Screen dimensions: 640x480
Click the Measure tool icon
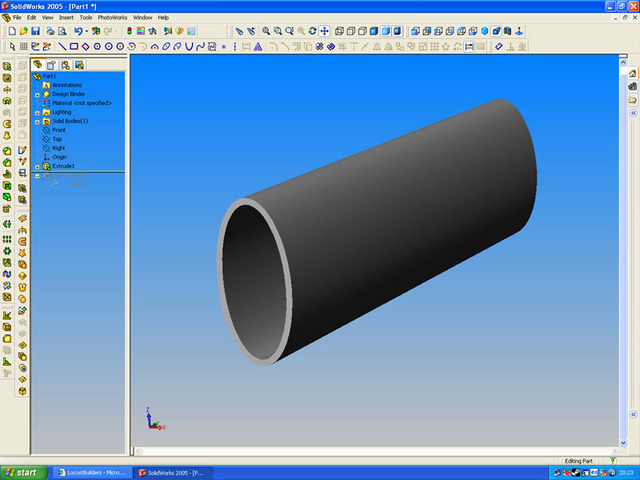498,47
